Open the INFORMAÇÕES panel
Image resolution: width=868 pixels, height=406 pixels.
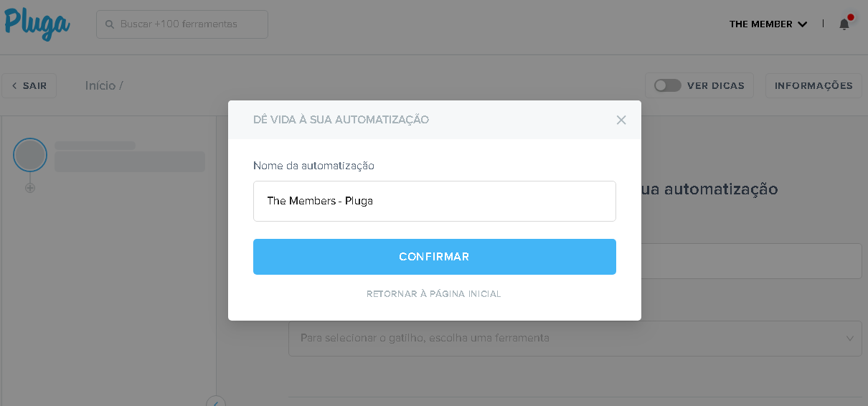pyautogui.click(x=813, y=85)
